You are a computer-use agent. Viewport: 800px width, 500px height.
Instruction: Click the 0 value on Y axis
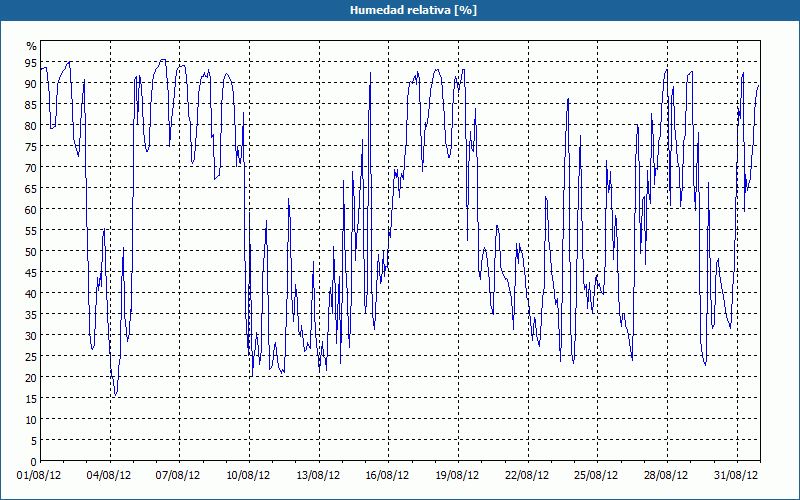tap(34, 462)
